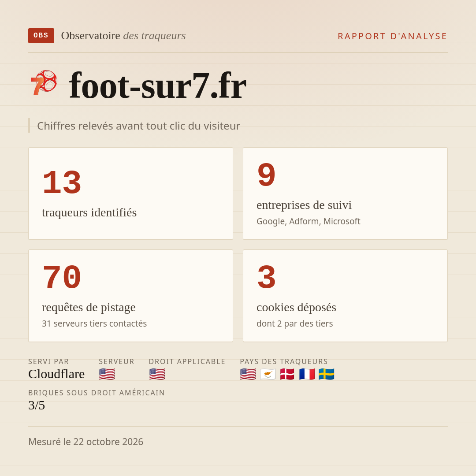Image resolution: width=476 pixels, height=476 pixels.
Task: Click the 3 cookies déposés card
Action: (x=345, y=296)
